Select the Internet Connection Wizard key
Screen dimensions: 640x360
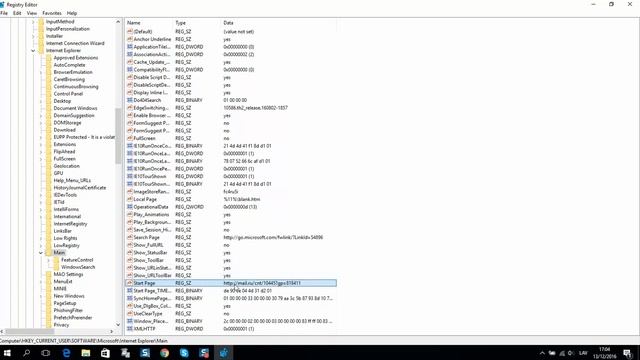tap(75, 43)
